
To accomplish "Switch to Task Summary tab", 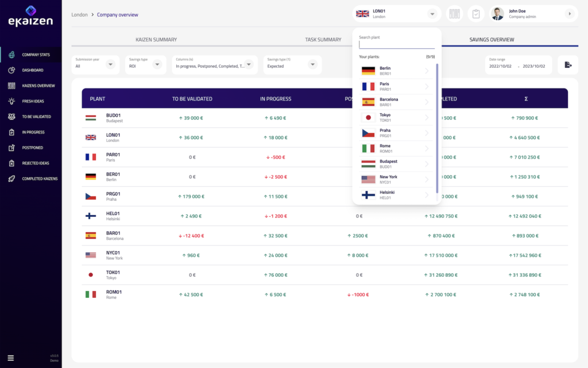I will pyautogui.click(x=323, y=40).
